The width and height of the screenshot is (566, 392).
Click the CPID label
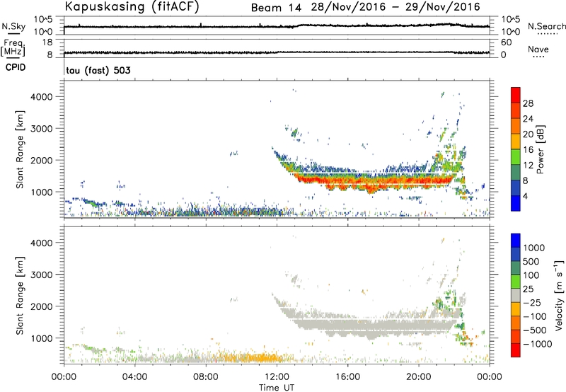pos(16,67)
